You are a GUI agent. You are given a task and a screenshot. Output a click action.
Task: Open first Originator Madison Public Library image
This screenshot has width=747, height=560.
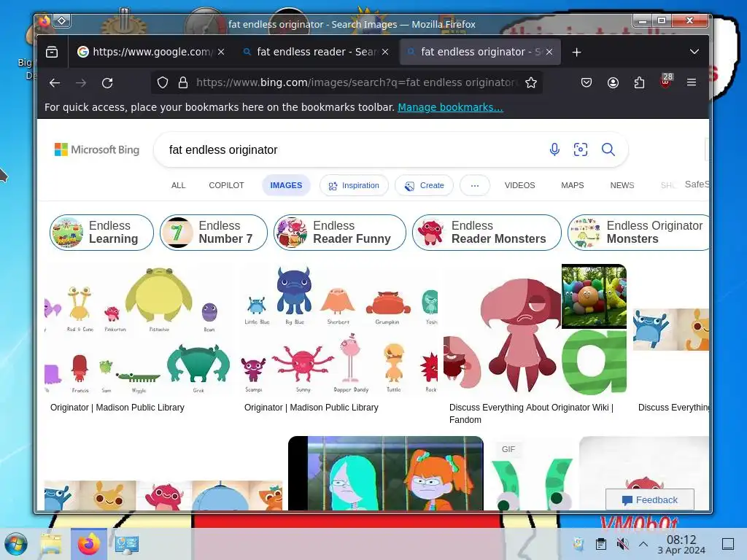click(x=137, y=329)
